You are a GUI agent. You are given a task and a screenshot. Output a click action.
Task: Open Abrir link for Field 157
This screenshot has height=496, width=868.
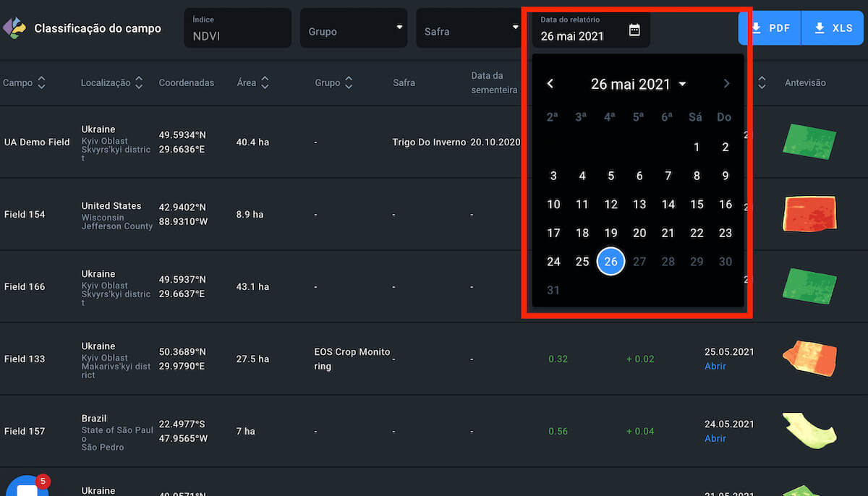pos(715,439)
